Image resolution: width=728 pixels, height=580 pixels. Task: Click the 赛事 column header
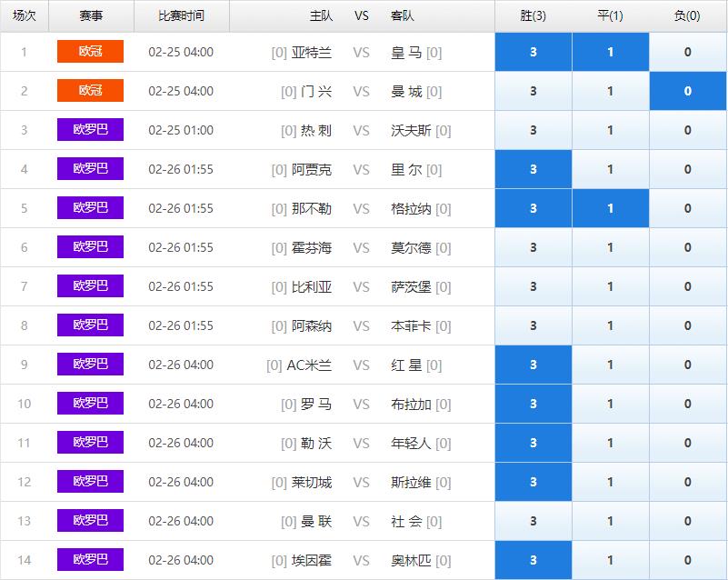coord(91,15)
